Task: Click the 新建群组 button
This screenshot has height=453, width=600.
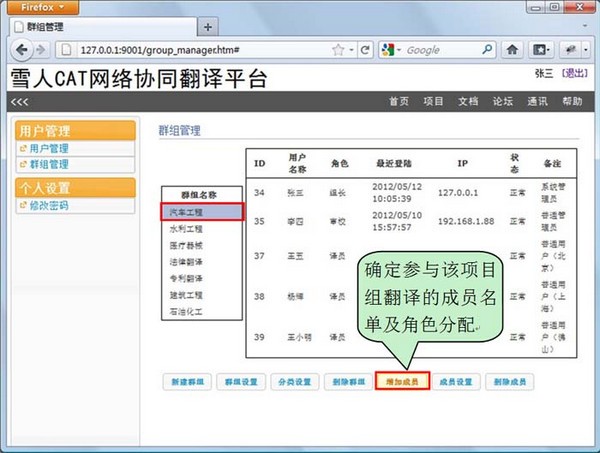Action: (x=187, y=382)
